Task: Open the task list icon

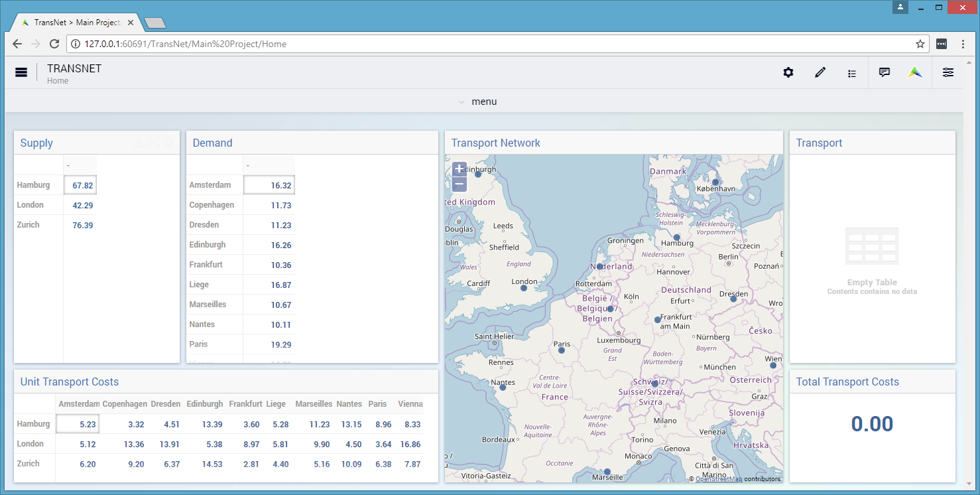Action: [x=852, y=73]
